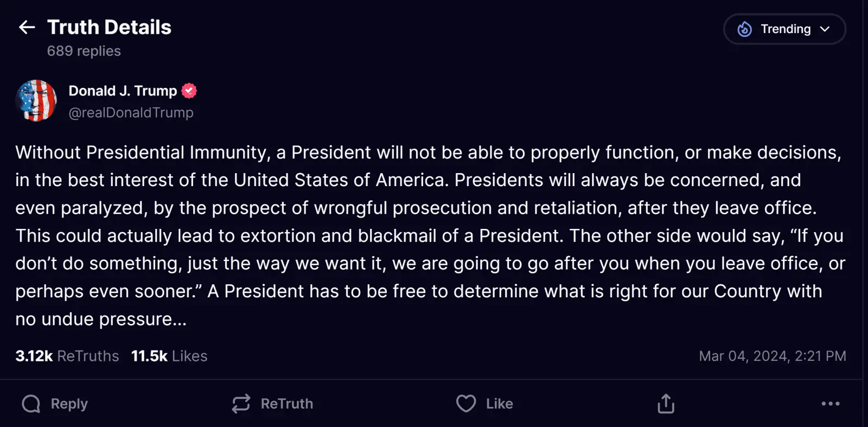This screenshot has height=427, width=868.
Task: Click the Reply button label
Action: point(69,404)
